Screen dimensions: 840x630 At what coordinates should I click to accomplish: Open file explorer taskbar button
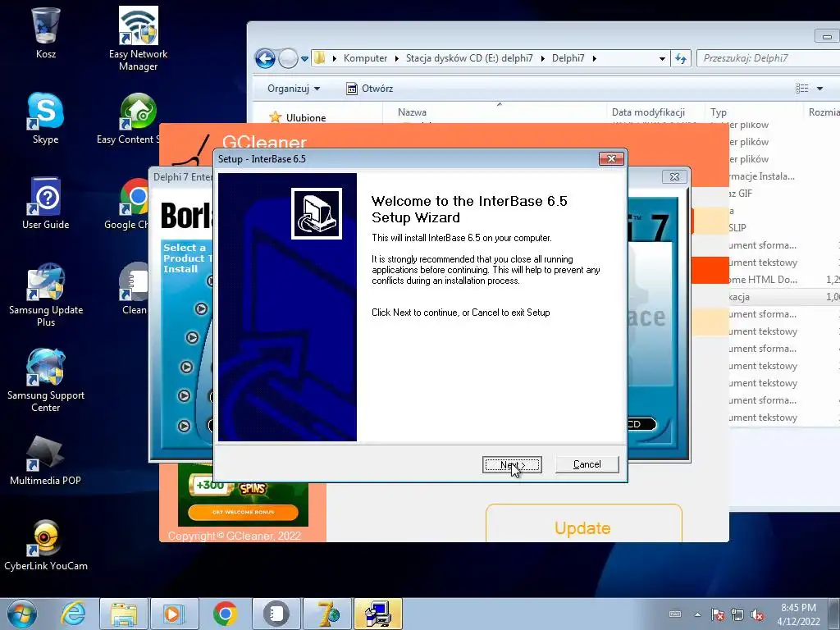[x=124, y=614]
